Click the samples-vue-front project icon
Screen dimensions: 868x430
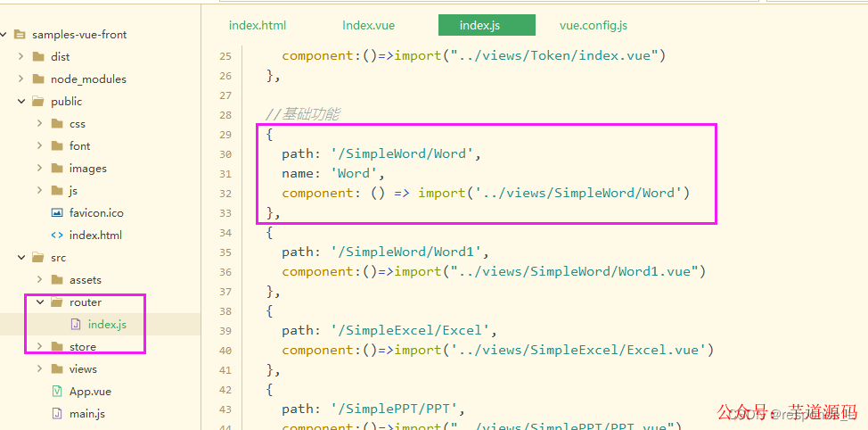[x=20, y=35]
